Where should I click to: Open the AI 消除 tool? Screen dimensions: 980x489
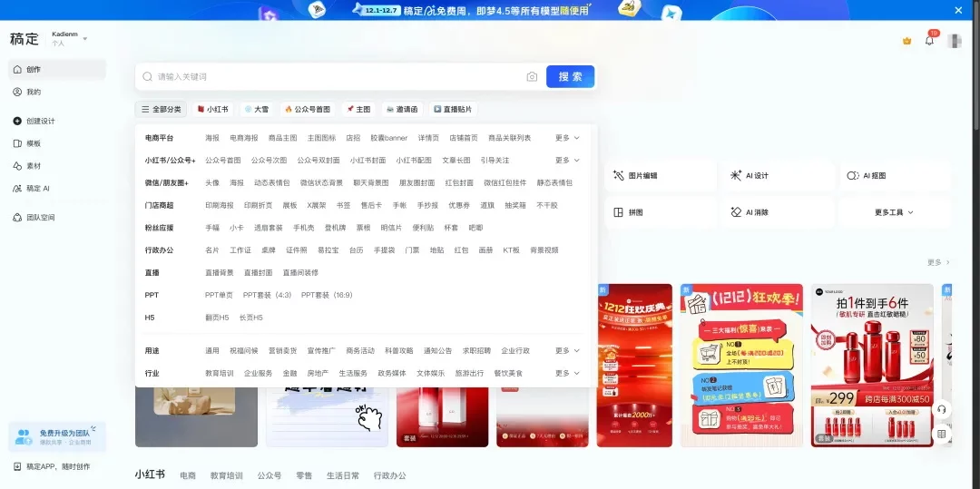pyautogui.click(x=779, y=212)
